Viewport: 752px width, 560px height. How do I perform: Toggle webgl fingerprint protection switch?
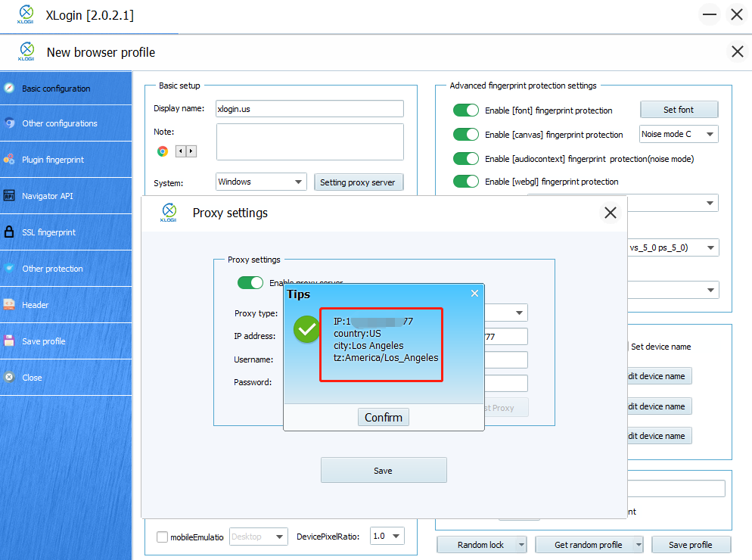tap(466, 182)
